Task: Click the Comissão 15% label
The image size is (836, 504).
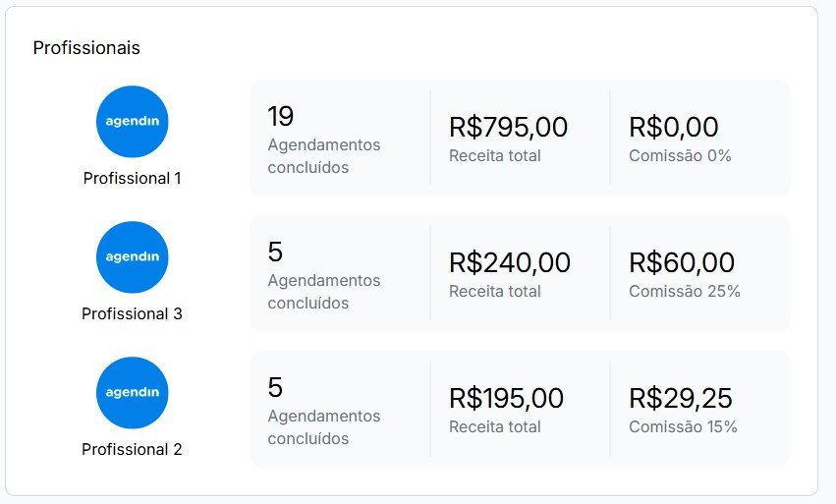Action: tap(683, 426)
